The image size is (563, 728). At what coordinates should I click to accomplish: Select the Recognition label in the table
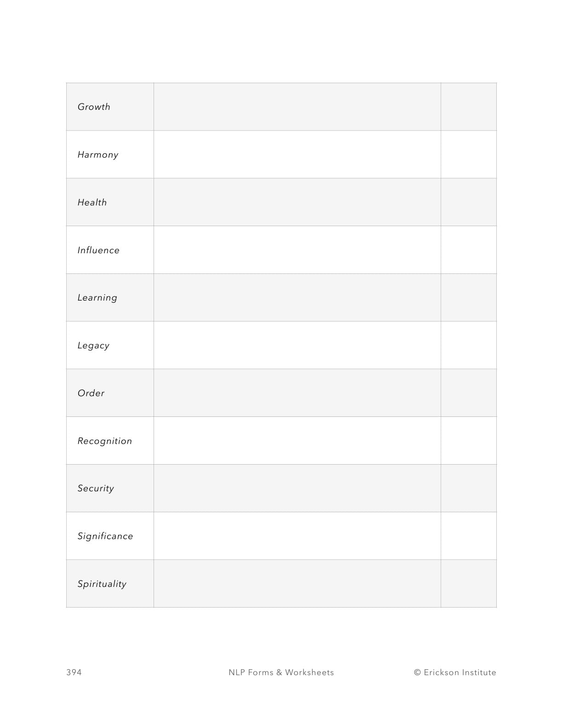click(105, 441)
